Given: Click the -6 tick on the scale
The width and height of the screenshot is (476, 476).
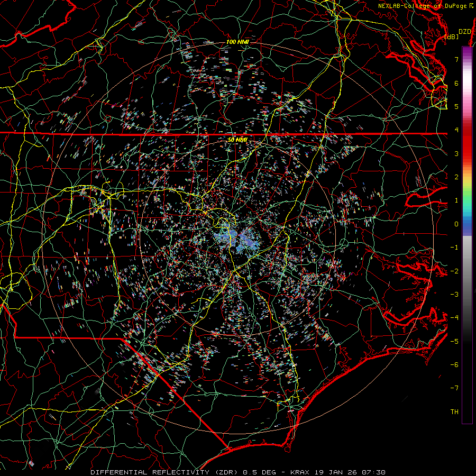Looking at the screenshot, I should (x=454, y=365).
